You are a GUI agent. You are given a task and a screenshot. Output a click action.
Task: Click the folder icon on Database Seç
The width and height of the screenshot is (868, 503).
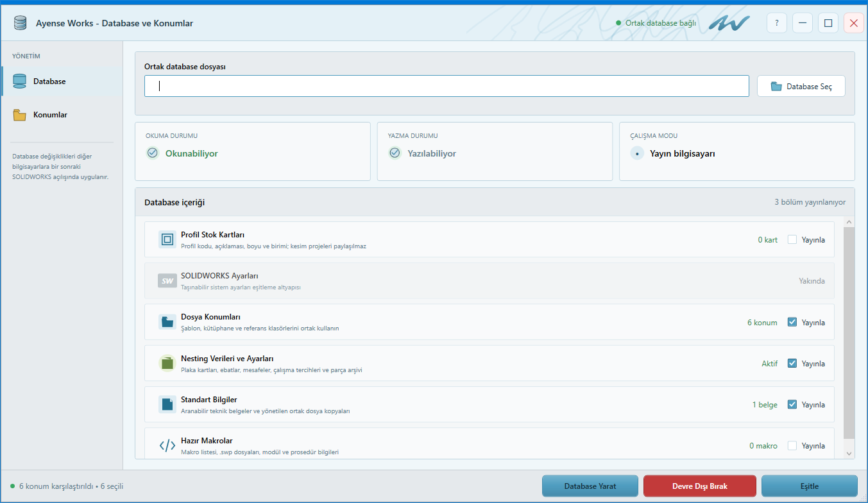pyautogui.click(x=777, y=87)
